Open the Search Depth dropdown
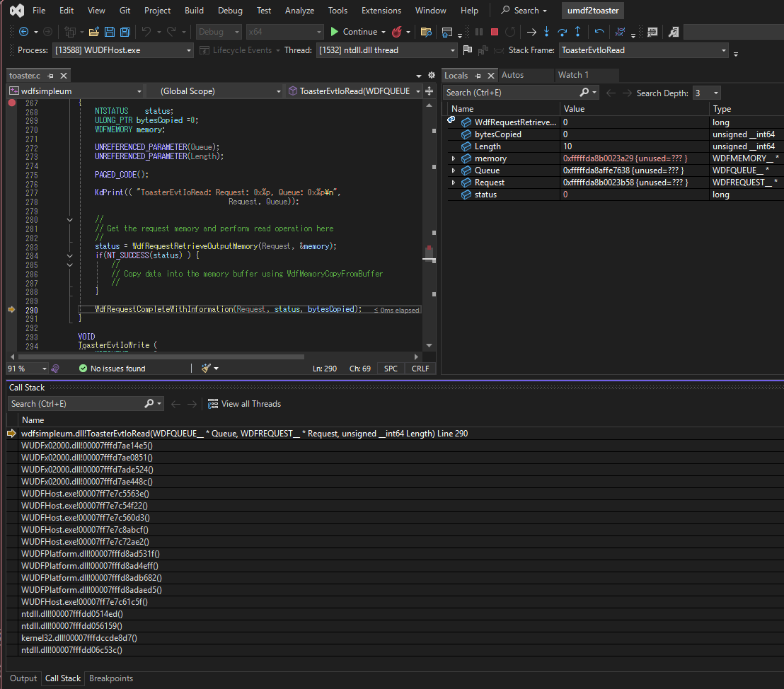The image size is (784, 689). [x=716, y=93]
